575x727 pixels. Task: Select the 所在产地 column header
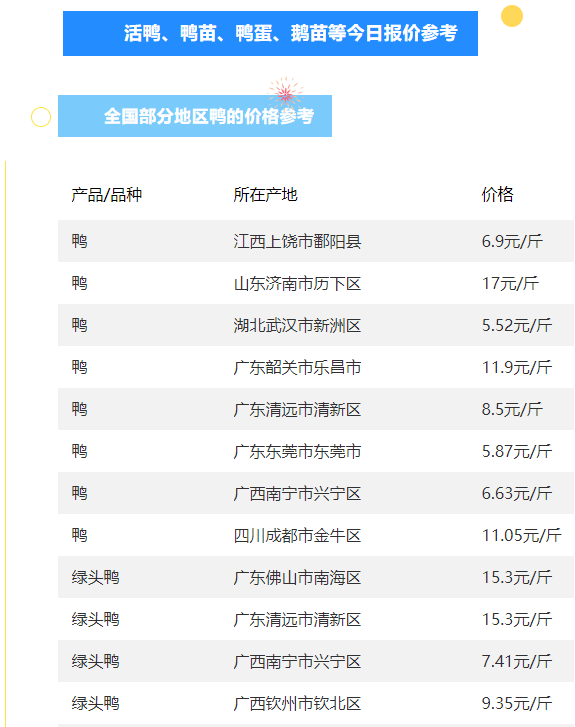tap(265, 195)
